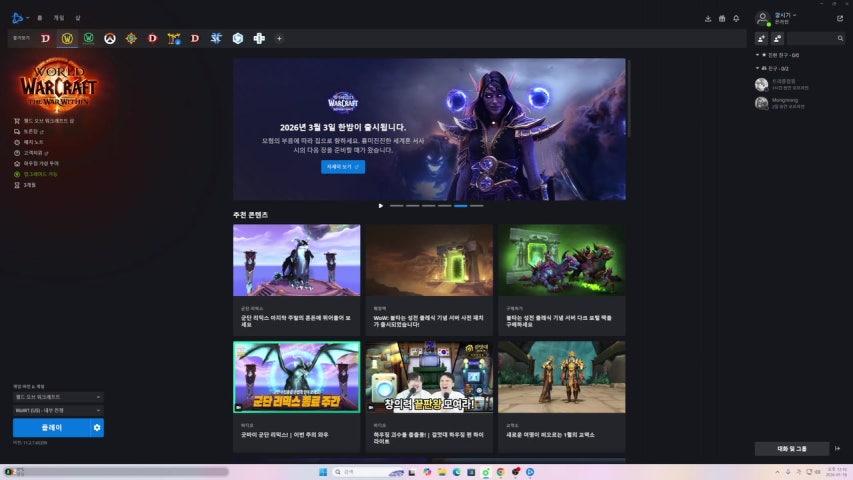Select the Overwatch icon in favorites
The height and width of the screenshot is (480, 853).
tap(110, 38)
